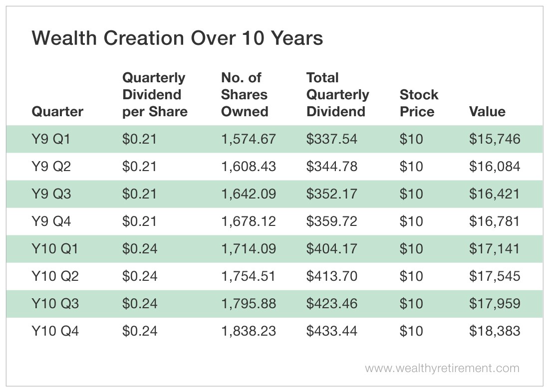Select the Quarterly Dividend per Share header
Image resolution: width=549 pixels, height=392 pixels.
coord(155,95)
